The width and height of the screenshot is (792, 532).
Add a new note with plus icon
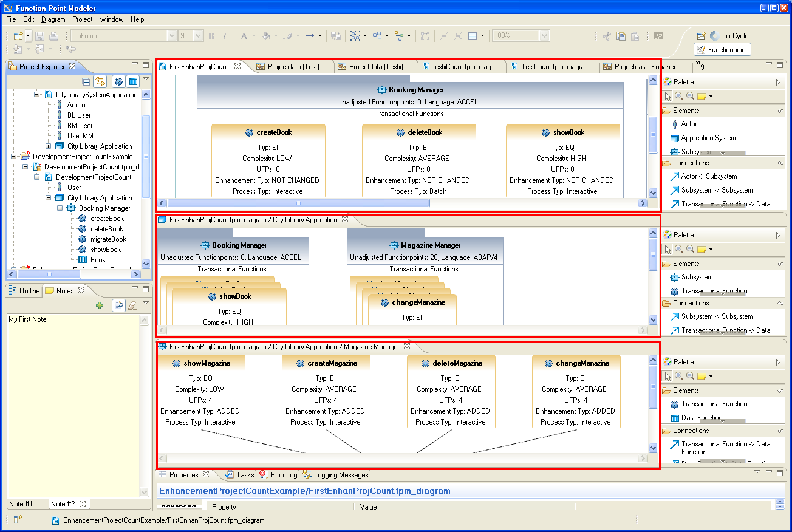click(100, 305)
